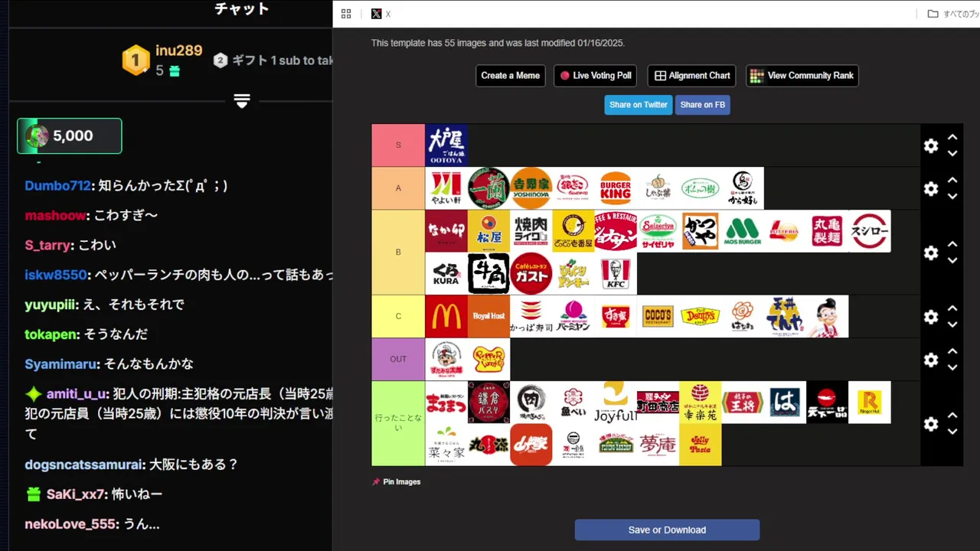Select the Ootoya logo in S tier
Screen dimensions: 980x551
pos(446,145)
